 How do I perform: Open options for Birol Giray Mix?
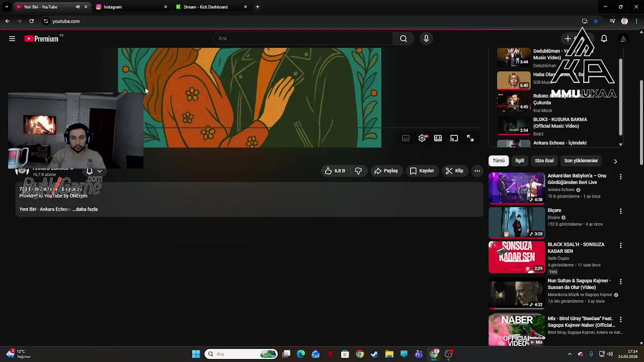tap(621, 320)
